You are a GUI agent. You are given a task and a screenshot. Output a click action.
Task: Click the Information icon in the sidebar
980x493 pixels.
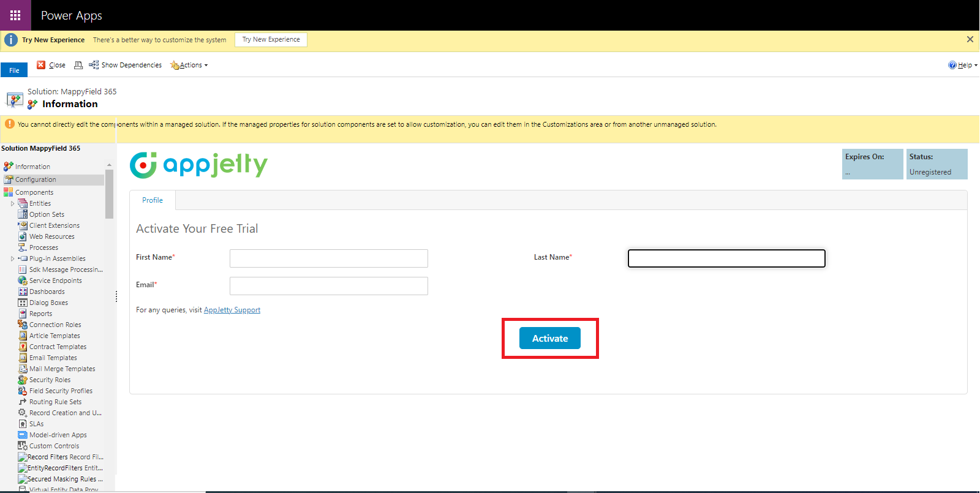pos(8,167)
